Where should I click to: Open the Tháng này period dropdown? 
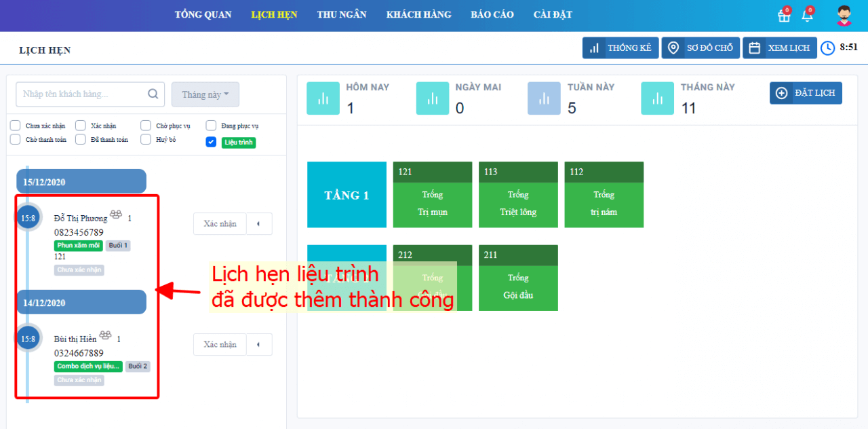click(205, 94)
